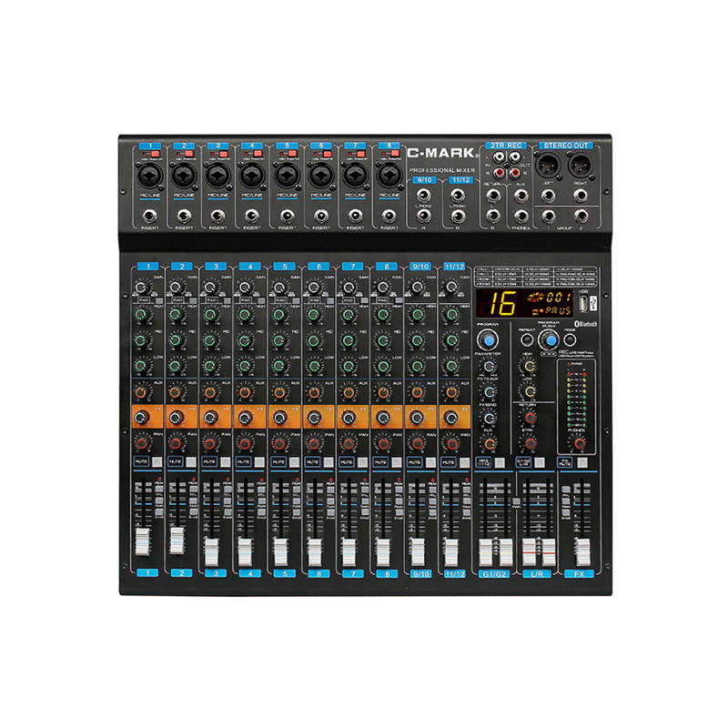The width and height of the screenshot is (728, 728).
Task: Click the channel 2 orange FX knob
Action: point(176,417)
